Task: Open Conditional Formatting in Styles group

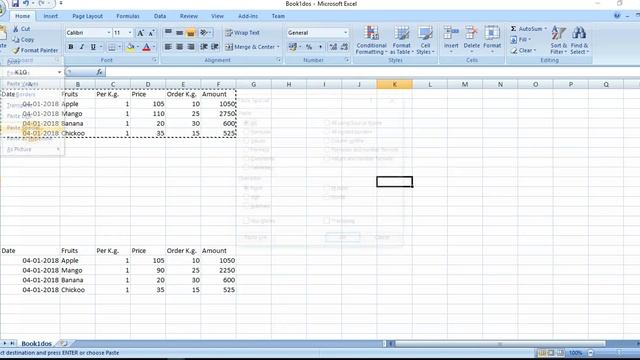Action: [x=371, y=40]
